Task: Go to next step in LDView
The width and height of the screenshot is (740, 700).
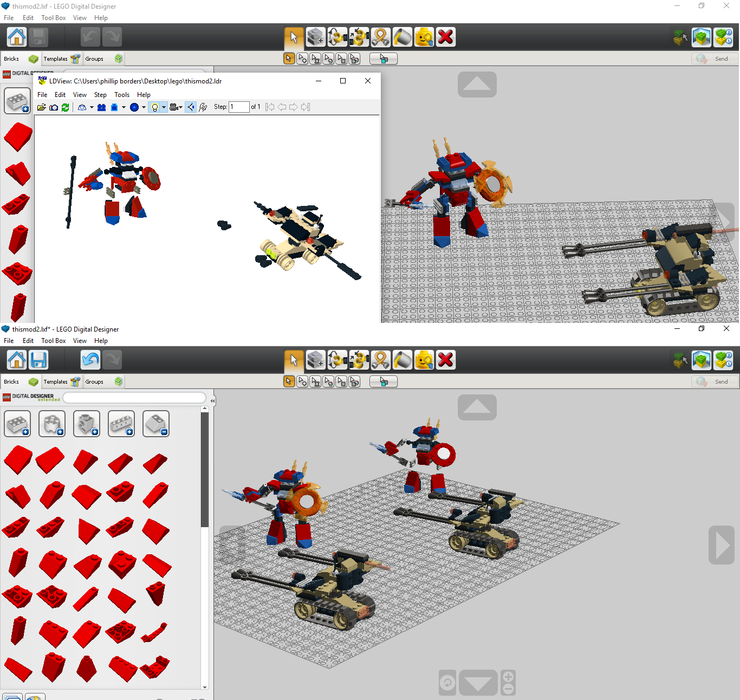Action: click(293, 107)
